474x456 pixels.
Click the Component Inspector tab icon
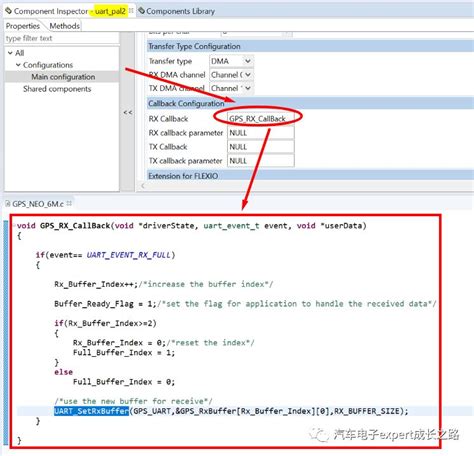tap(8, 11)
